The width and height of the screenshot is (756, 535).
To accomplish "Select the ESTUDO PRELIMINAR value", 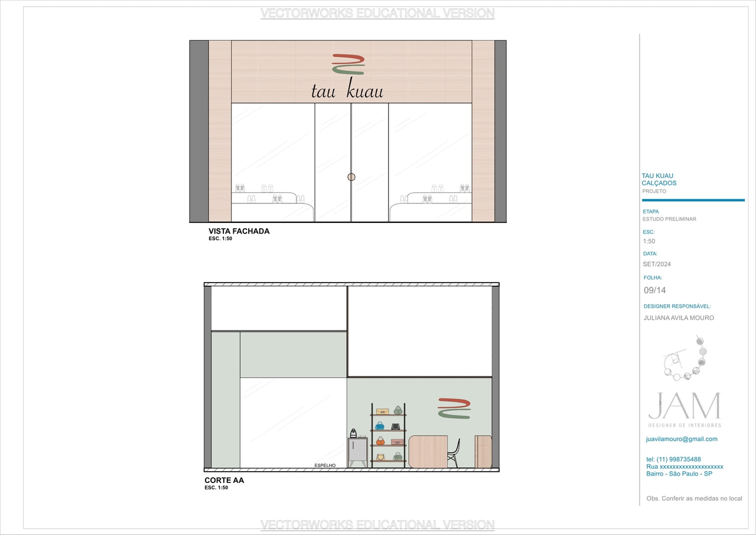I will 669,219.
